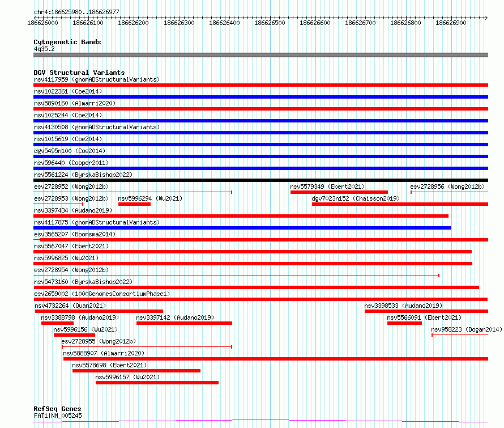Select nsv5996294 (Wu2021) label
Image resolution: width=504 pixels, height=428 pixels.
point(150,198)
